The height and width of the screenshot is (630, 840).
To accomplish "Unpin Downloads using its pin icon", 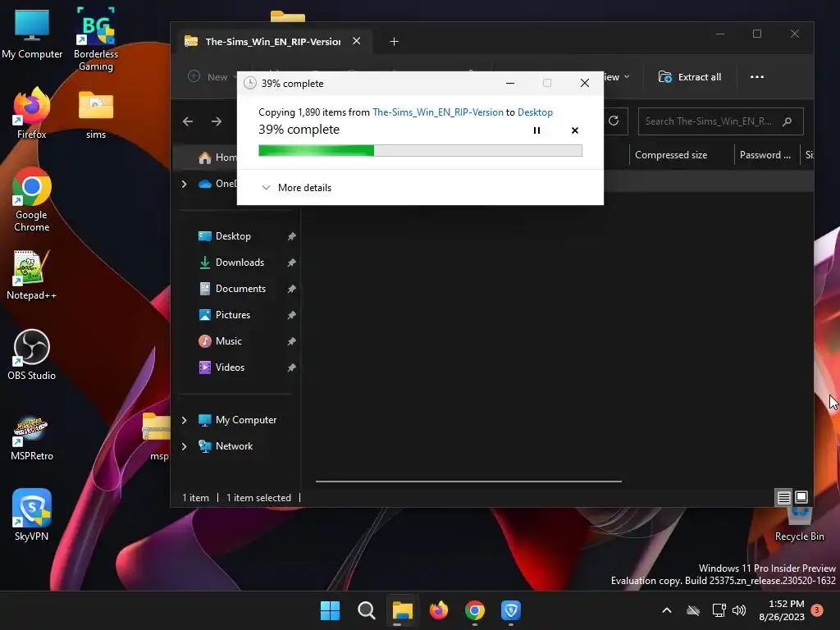I will 291,262.
